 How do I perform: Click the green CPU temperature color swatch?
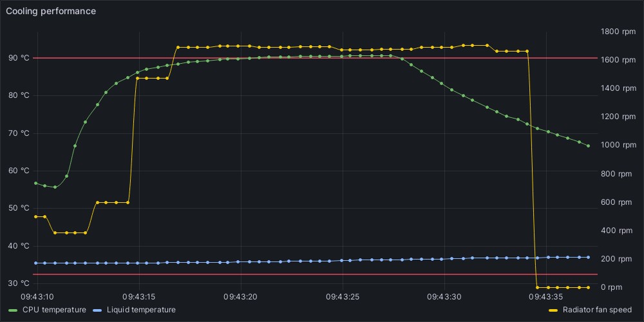click(13, 310)
